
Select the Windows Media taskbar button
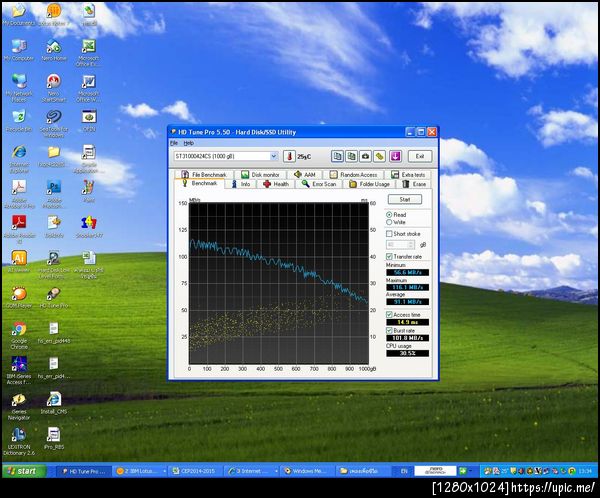pyautogui.click(x=307, y=471)
